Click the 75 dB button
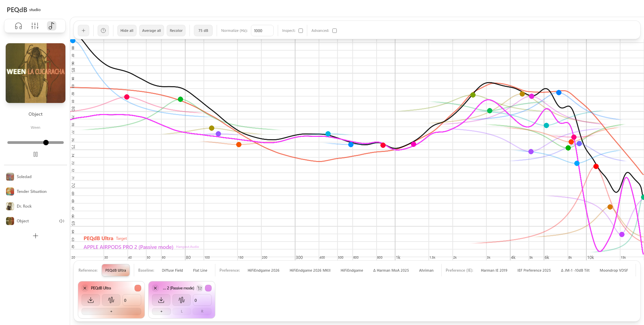644x325 pixels. point(203,31)
